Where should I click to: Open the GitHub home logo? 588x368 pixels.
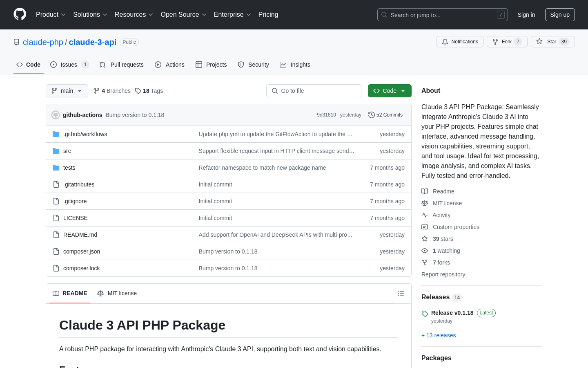click(x=20, y=14)
